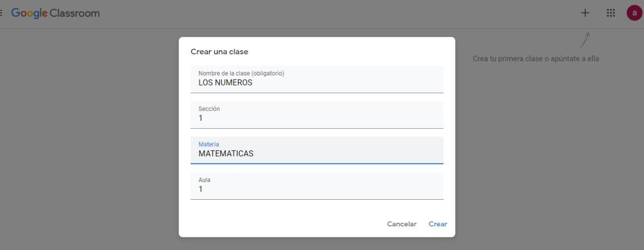
Task: Click the blue Materia label
Action: tap(208, 144)
